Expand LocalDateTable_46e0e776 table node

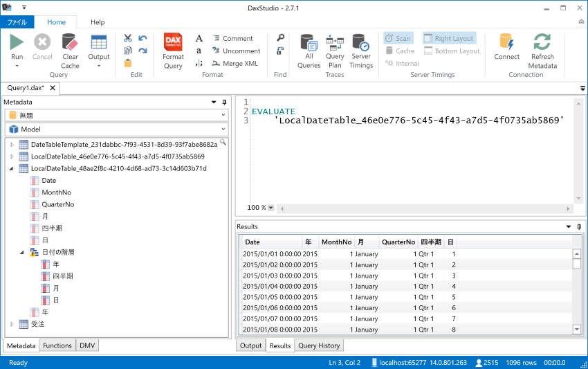tap(12, 156)
